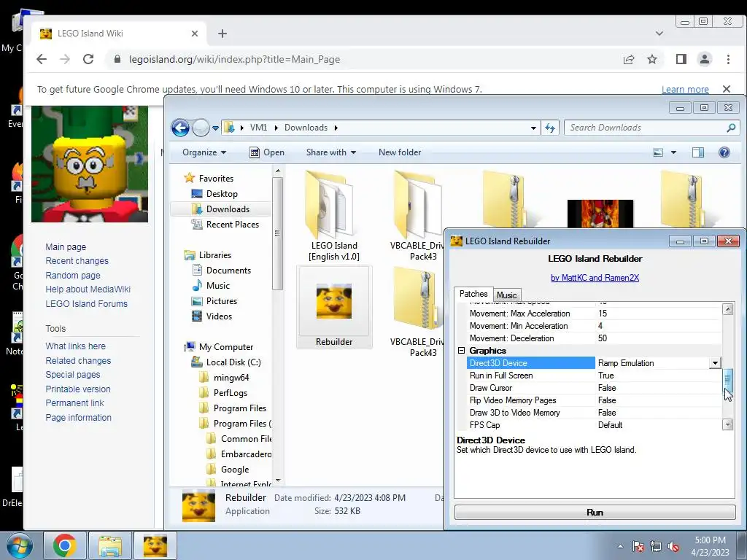This screenshot has height=560, width=747.
Task: Open the by MattKC and Ramen2X link
Action: (595, 278)
